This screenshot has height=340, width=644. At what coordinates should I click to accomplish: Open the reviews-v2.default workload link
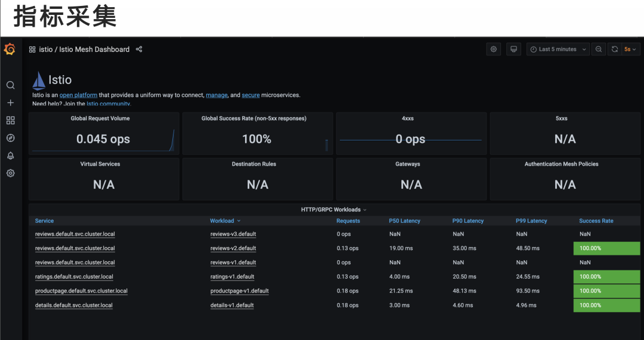(233, 248)
